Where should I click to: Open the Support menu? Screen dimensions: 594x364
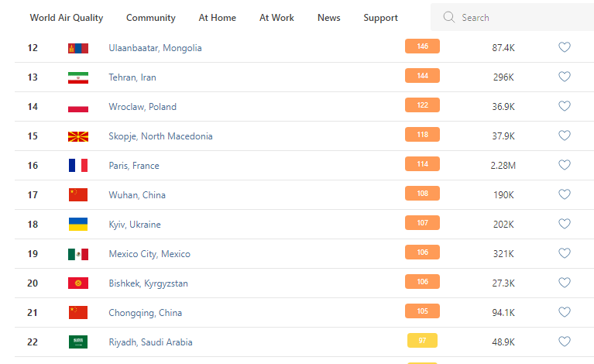click(x=380, y=18)
